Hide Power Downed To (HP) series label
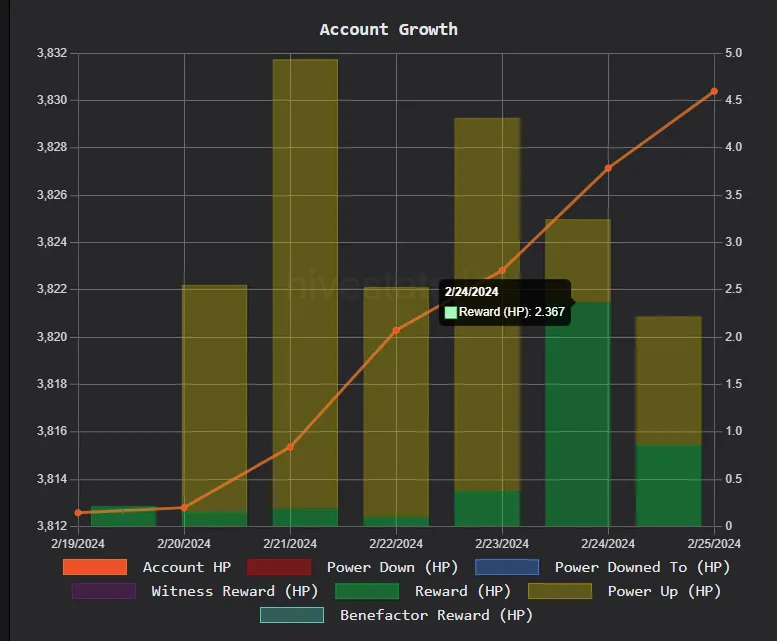 click(x=642, y=567)
